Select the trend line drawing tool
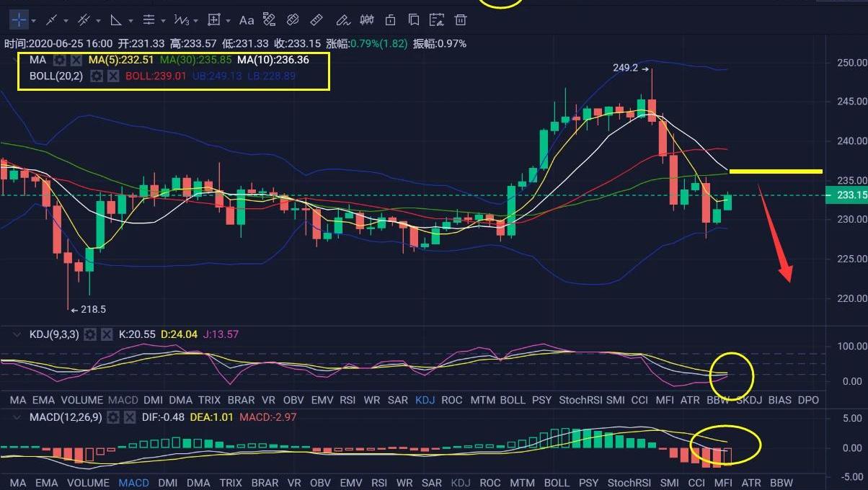 51,19
